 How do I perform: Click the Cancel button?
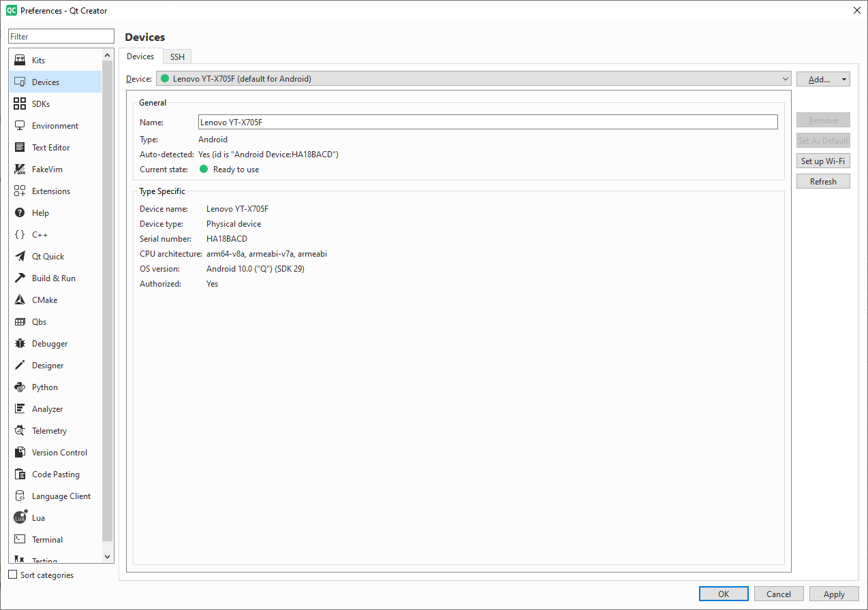click(779, 594)
